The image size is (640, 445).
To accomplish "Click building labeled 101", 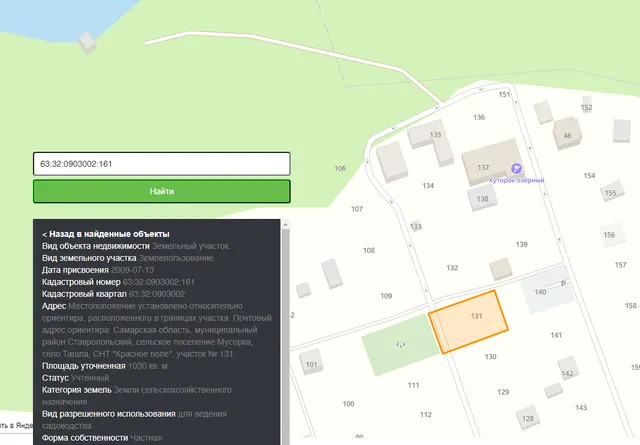I will point(311,362).
